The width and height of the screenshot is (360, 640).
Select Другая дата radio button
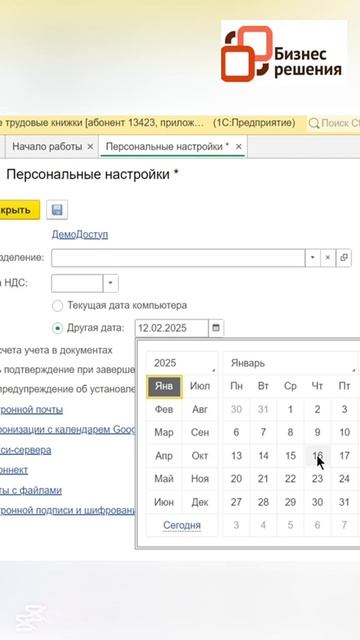tap(58, 328)
